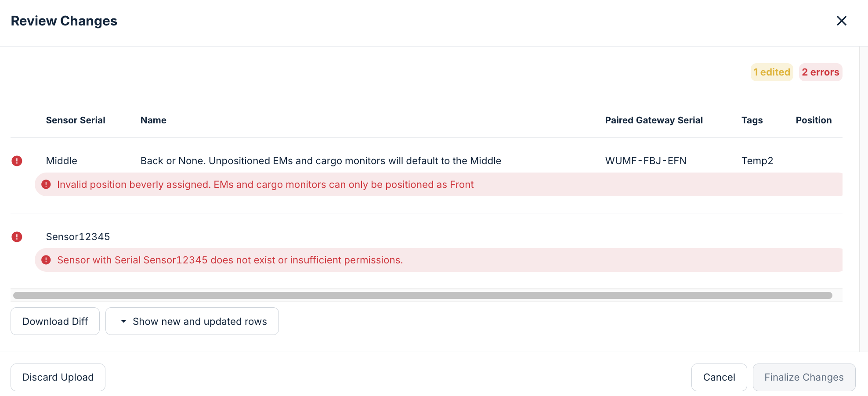
Task: Collapse the Show new and updated rows menu
Action: pyautogui.click(x=192, y=321)
